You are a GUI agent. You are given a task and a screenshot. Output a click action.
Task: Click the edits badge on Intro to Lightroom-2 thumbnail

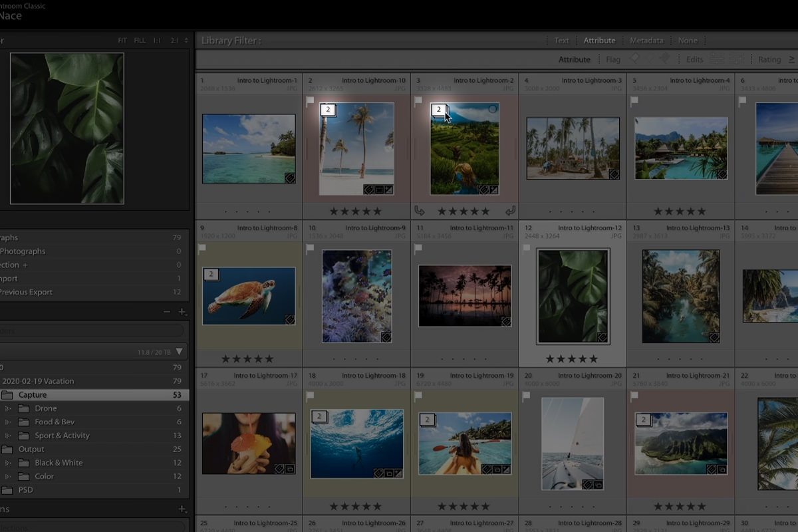[x=494, y=190]
